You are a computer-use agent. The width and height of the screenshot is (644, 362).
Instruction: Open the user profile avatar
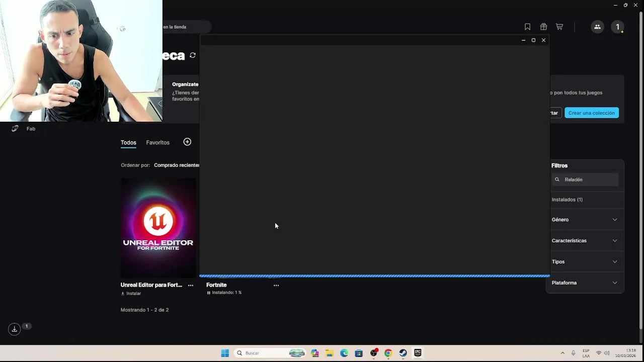pos(617,27)
